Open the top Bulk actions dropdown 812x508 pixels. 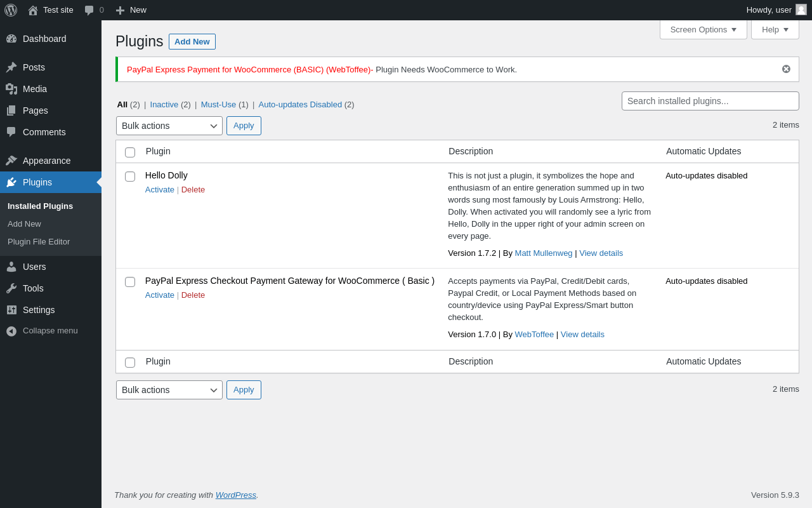click(x=169, y=126)
